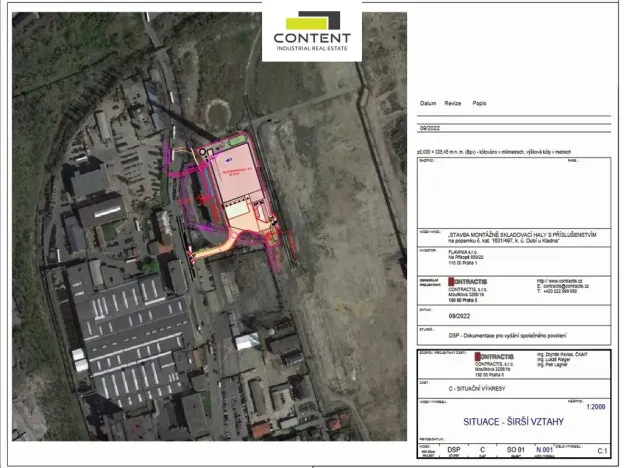Click the green rectangle in the CONTENT logo
The height and width of the screenshot is (468, 624).
pos(312,20)
